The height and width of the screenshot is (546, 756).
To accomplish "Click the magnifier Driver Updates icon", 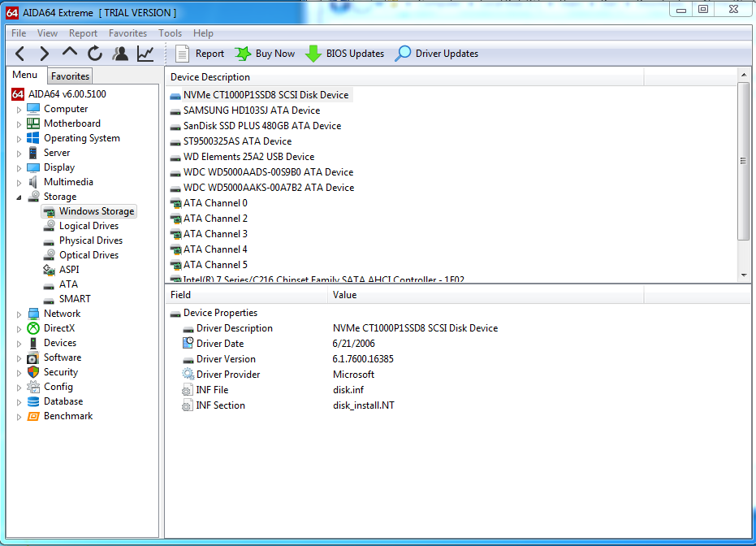I will point(403,54).
